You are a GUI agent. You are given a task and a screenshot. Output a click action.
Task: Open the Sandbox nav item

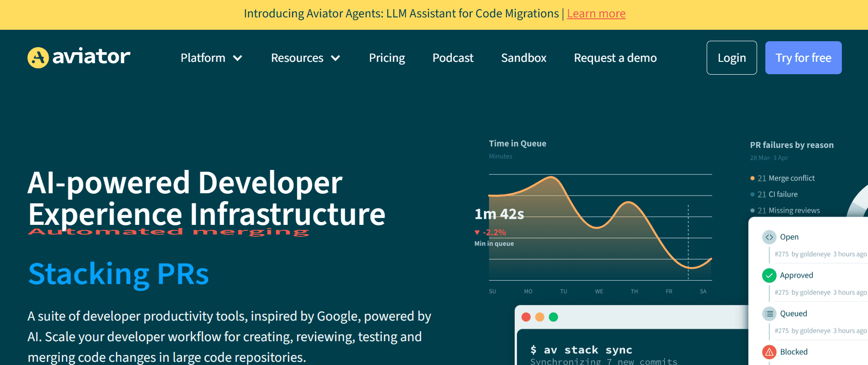tap(524, 58)
